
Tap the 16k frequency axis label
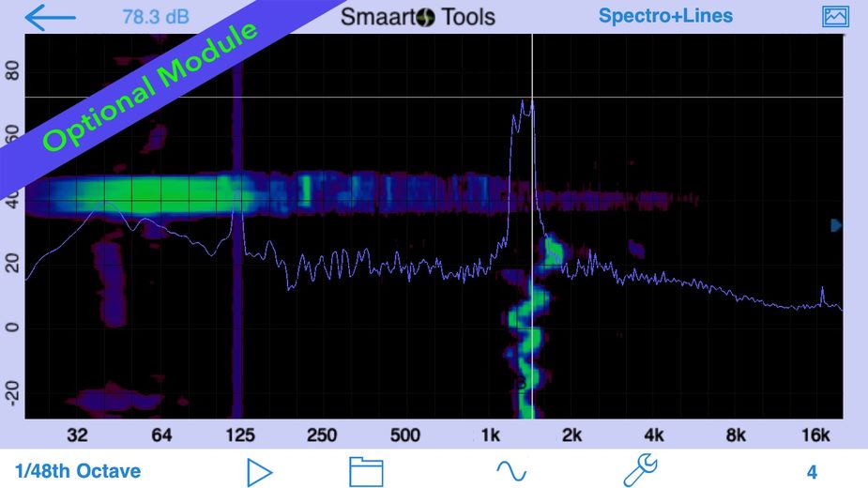point(815,435)
